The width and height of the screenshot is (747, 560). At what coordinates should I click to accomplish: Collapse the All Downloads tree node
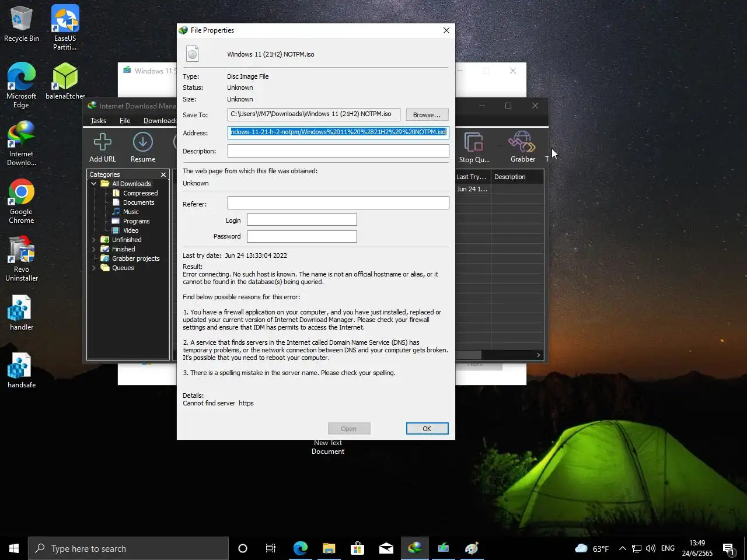pos(94,184)
